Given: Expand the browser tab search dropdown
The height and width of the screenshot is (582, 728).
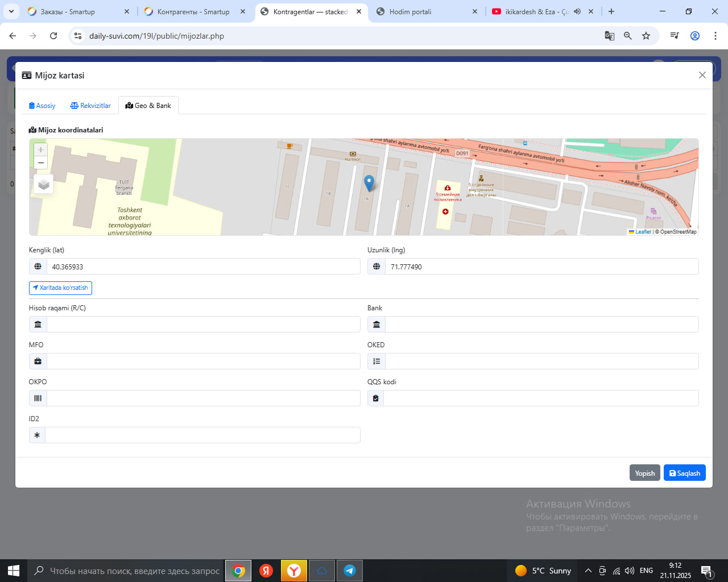Looking at the screenshot, I should point(11,11).
